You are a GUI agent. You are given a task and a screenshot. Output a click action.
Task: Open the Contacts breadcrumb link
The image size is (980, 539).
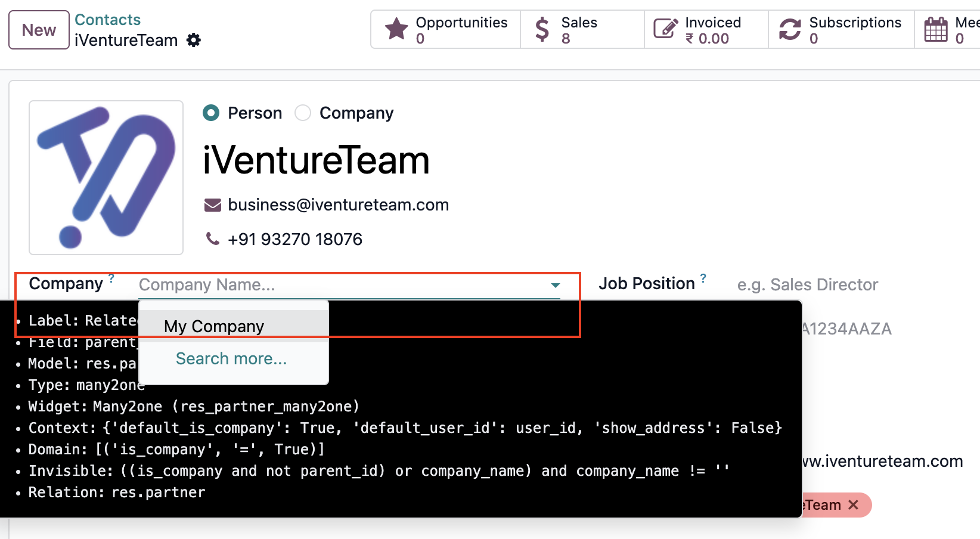107,20
